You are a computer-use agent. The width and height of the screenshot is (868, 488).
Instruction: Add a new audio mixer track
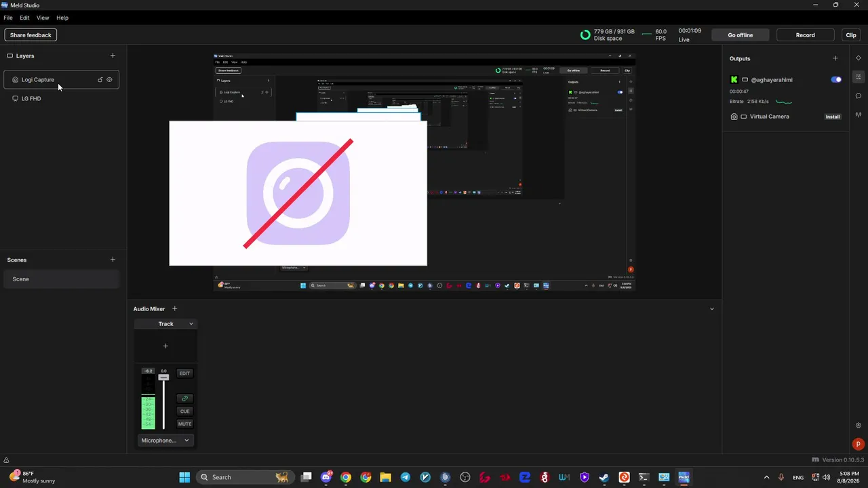[x=174, y=308]
